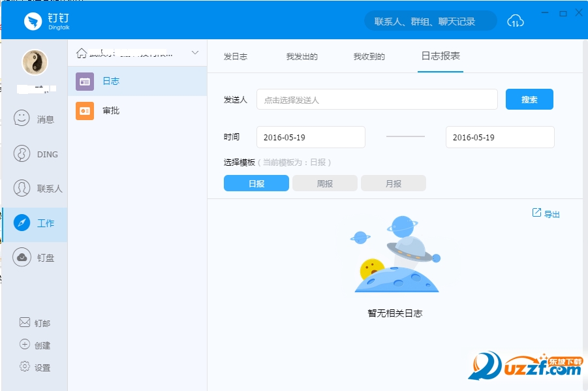
Task: Open the end date 2016-05-19 picker
Action: [500, 137]
